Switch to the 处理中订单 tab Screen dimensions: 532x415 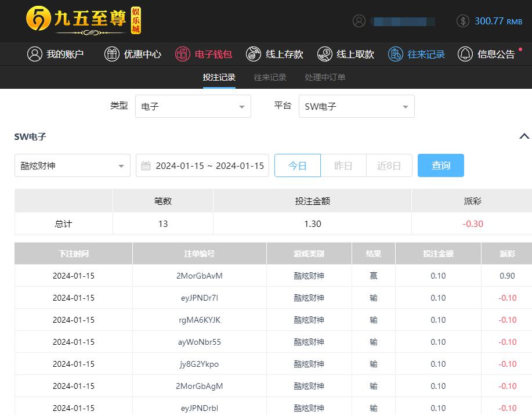325,77
